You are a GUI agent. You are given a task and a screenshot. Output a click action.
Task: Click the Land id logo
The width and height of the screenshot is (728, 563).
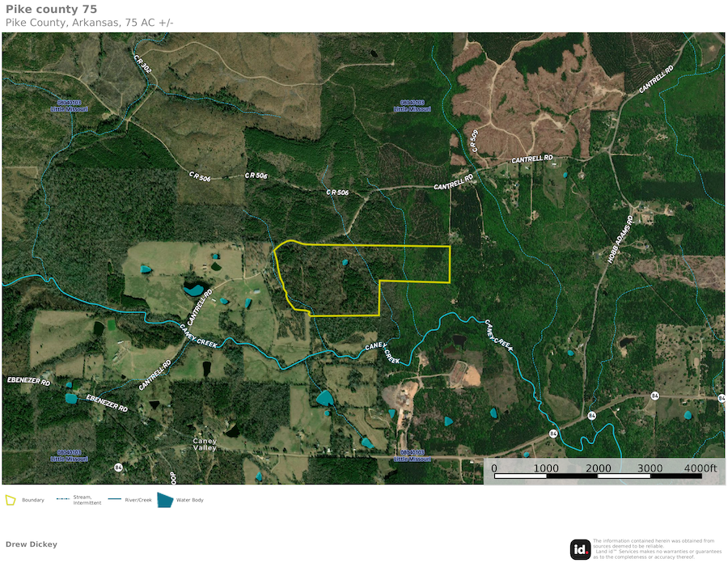(x=580, y=548)
